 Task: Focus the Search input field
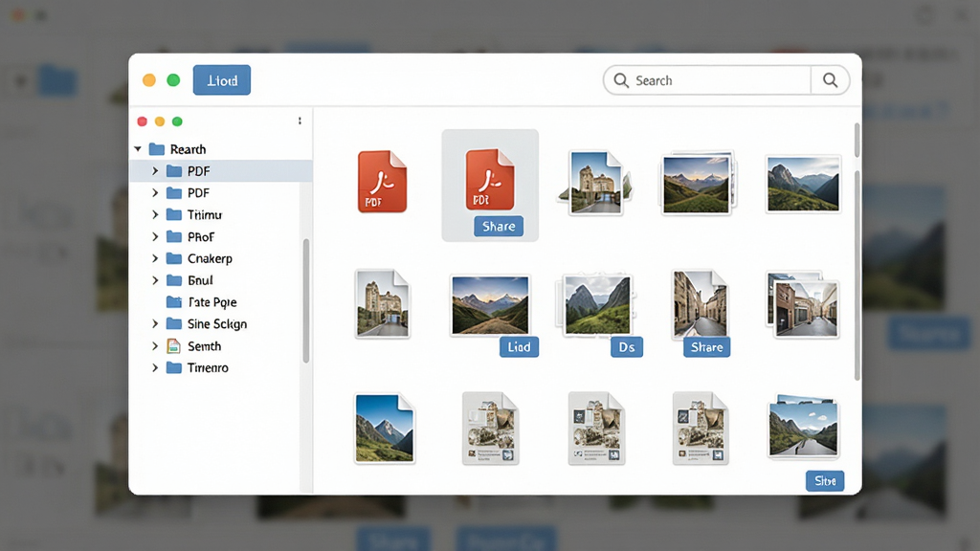(707, 80)
